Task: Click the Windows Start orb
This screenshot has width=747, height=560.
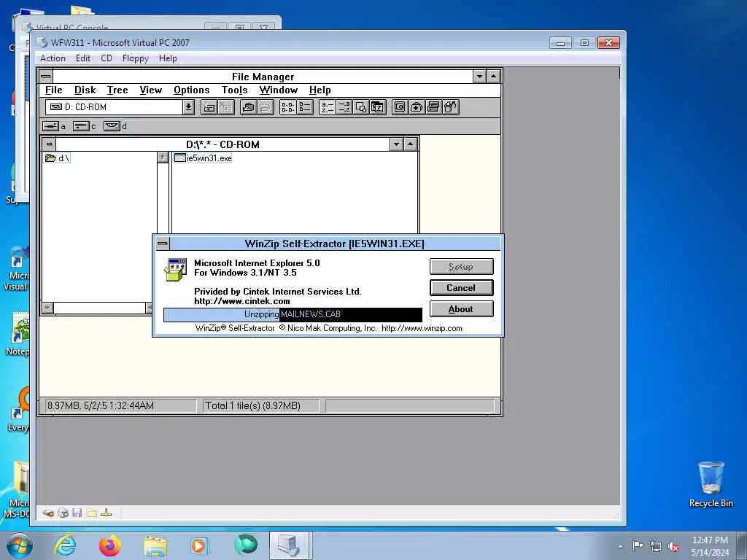Action: click(x=20, y=545)
